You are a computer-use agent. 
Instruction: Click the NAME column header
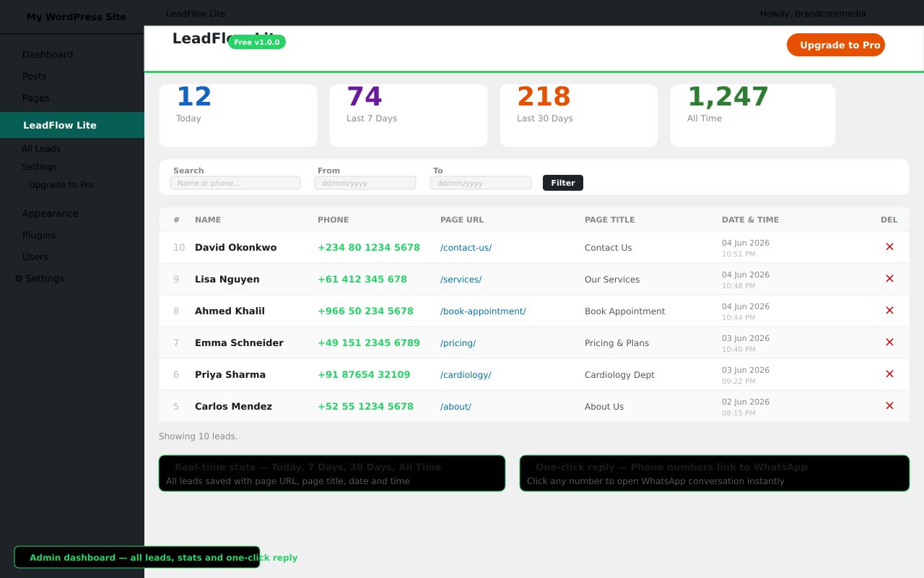208,220
